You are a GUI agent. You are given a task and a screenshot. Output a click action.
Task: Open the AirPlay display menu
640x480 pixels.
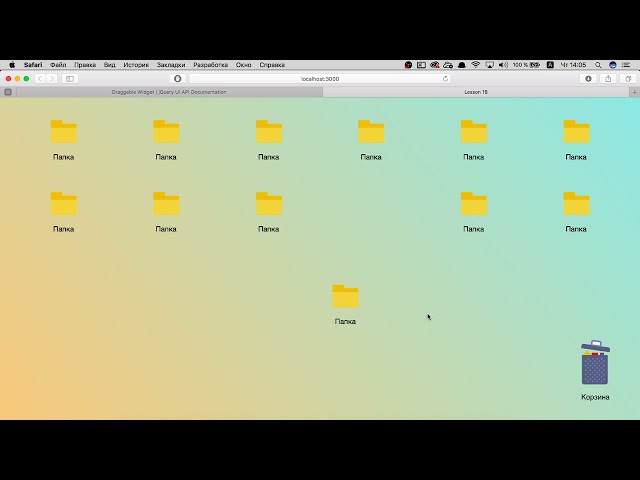(489, 65)
